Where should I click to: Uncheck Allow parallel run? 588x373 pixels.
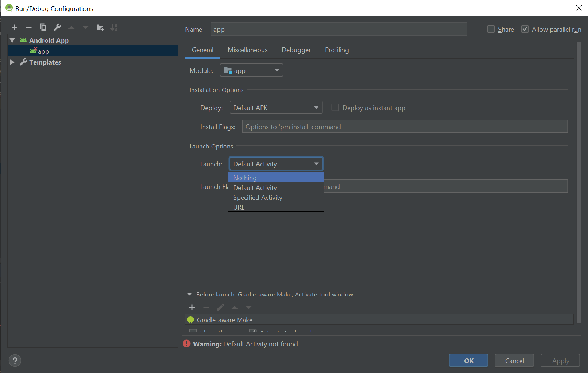pos(525,29)
